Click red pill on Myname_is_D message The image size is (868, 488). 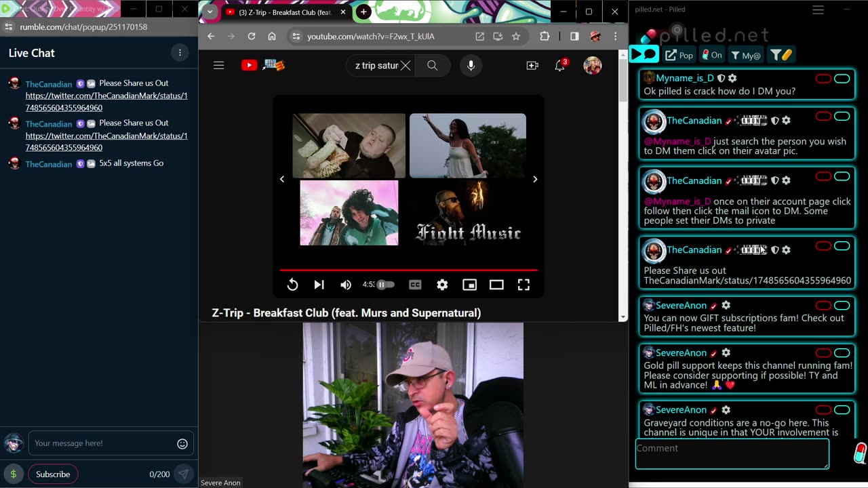coord(823,79)
